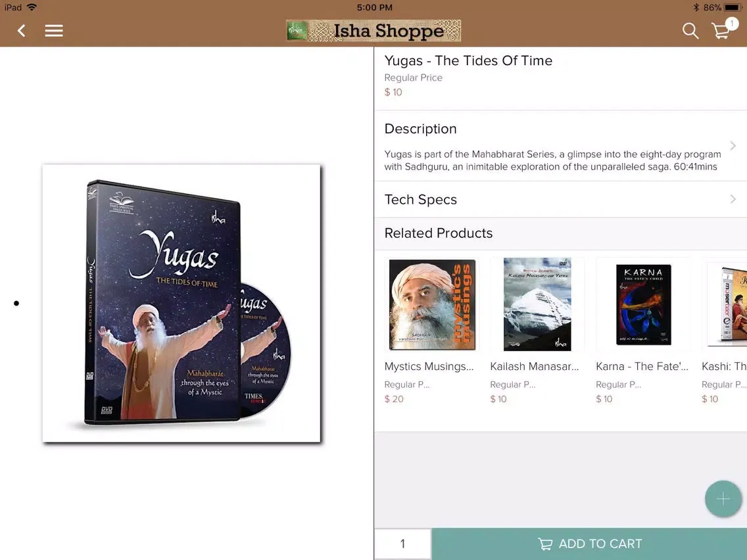The height and width of the screenshot is (560, 747).
Task: Tap the green floating plus button
Action: pos(723,499)
